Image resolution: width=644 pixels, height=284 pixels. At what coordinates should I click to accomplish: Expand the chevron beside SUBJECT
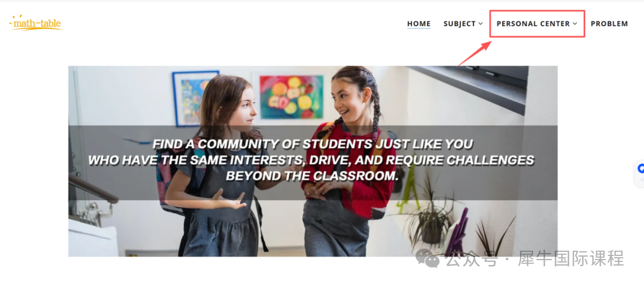[x=481, y=24]
